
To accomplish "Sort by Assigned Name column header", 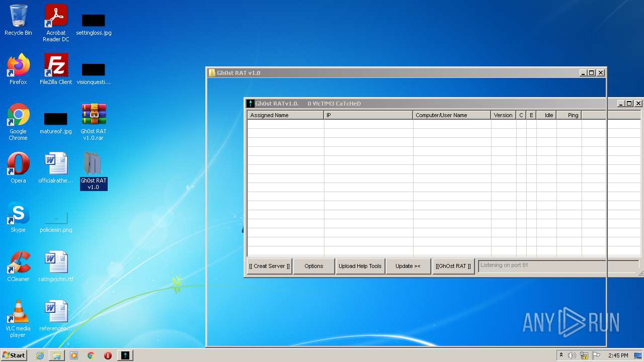I will tap(285, 115).
